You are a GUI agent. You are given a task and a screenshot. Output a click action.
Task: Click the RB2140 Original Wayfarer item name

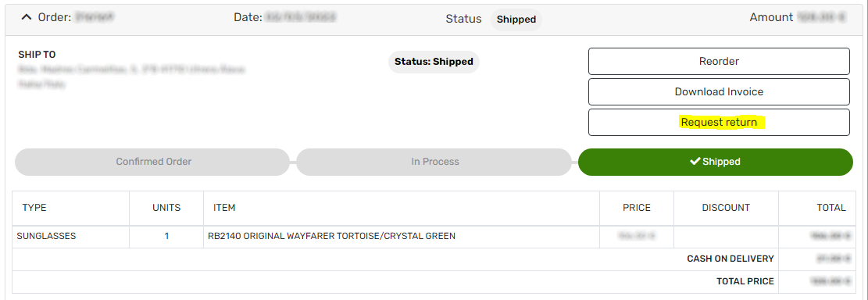(330, 237)
